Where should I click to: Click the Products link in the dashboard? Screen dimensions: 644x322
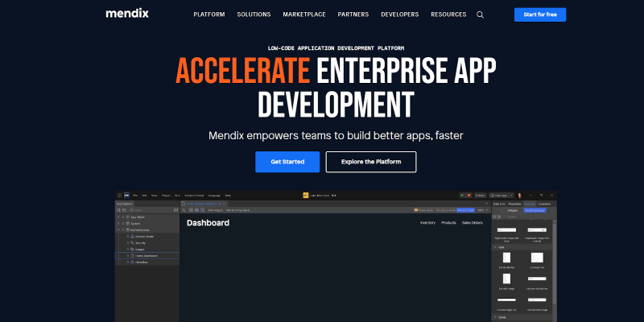(x=448, y=223)
